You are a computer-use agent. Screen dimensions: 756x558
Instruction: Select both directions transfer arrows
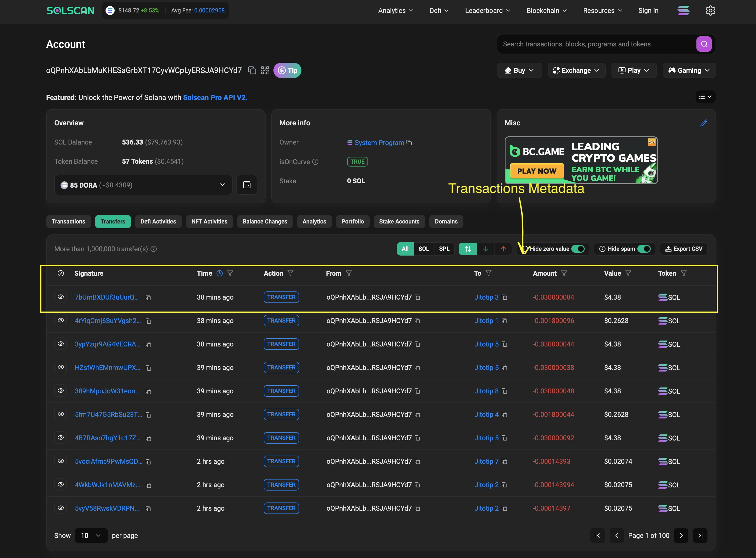pyautogui.click(x=468, y=249)
